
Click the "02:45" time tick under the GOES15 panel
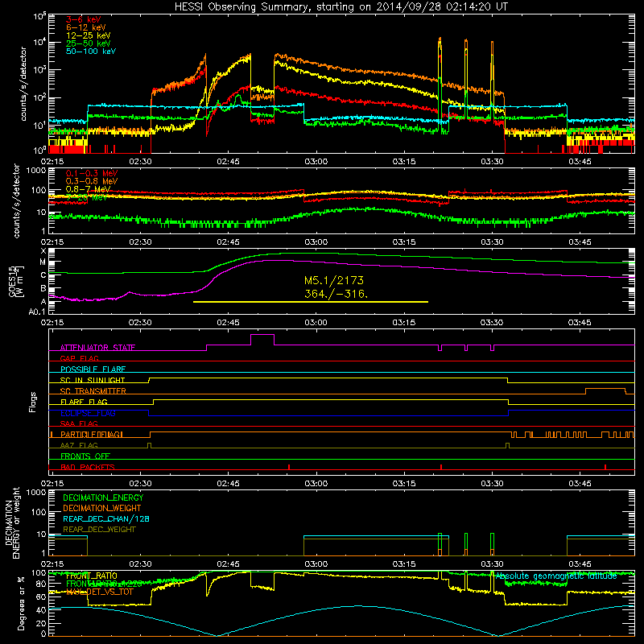228,323
